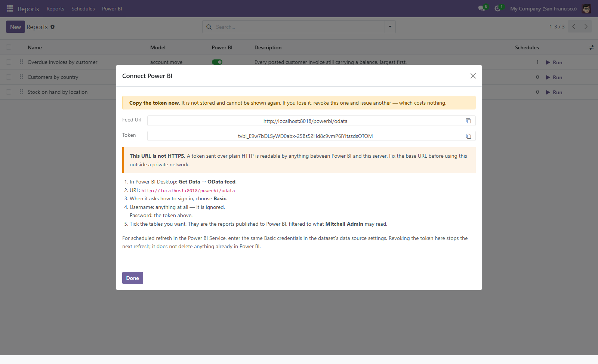Click the Reports gear settings icon
Image resolution: width=598 pixels, height=364 pixels.
[x=53, y=27]
